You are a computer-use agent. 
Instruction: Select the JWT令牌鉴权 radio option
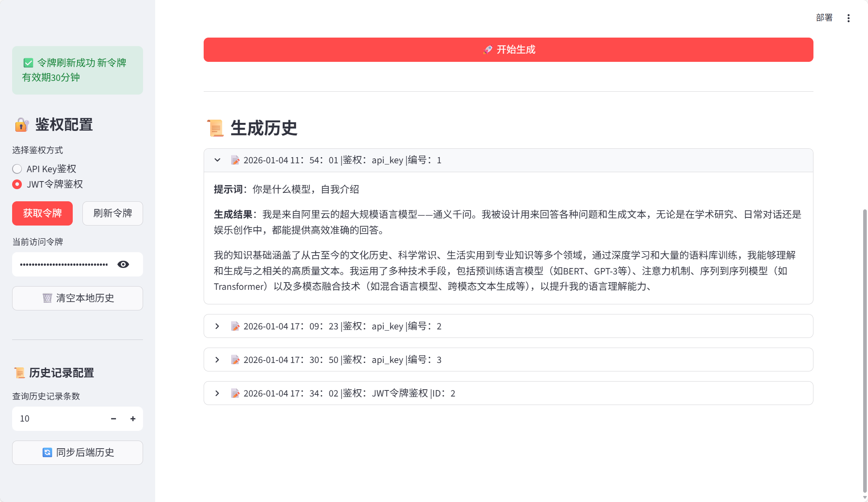pyautogui.click(x=17, y=184)
